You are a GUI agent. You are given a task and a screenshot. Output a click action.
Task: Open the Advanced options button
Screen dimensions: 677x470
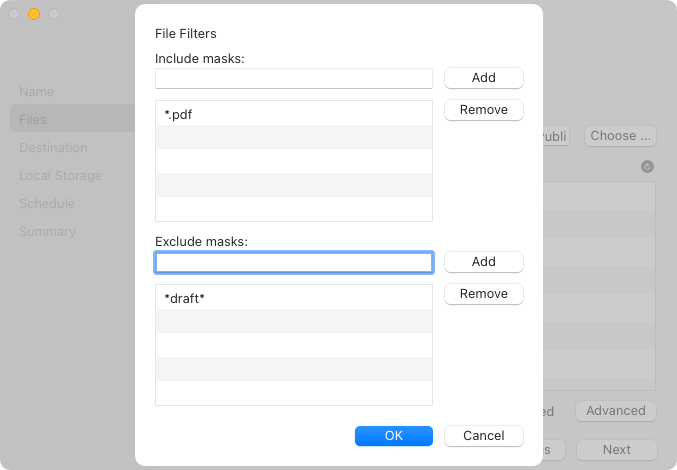click(x=616, y=410)
